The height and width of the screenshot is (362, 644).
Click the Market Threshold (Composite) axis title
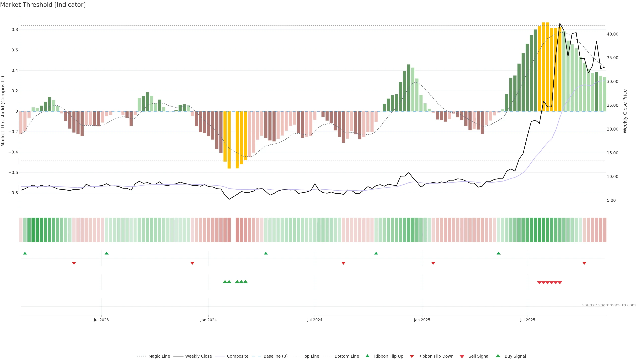tap(3, 111)
